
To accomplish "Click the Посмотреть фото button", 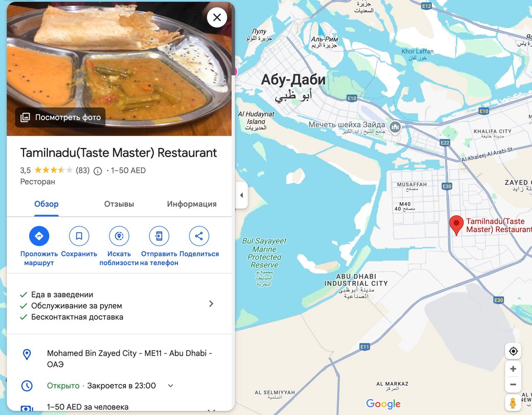I will (x=61, y=117).
